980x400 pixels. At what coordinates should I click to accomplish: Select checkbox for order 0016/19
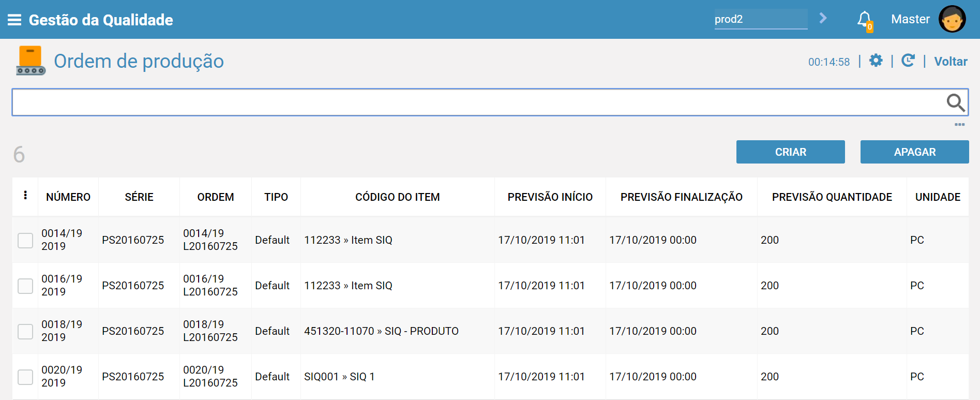click(25, 286)
